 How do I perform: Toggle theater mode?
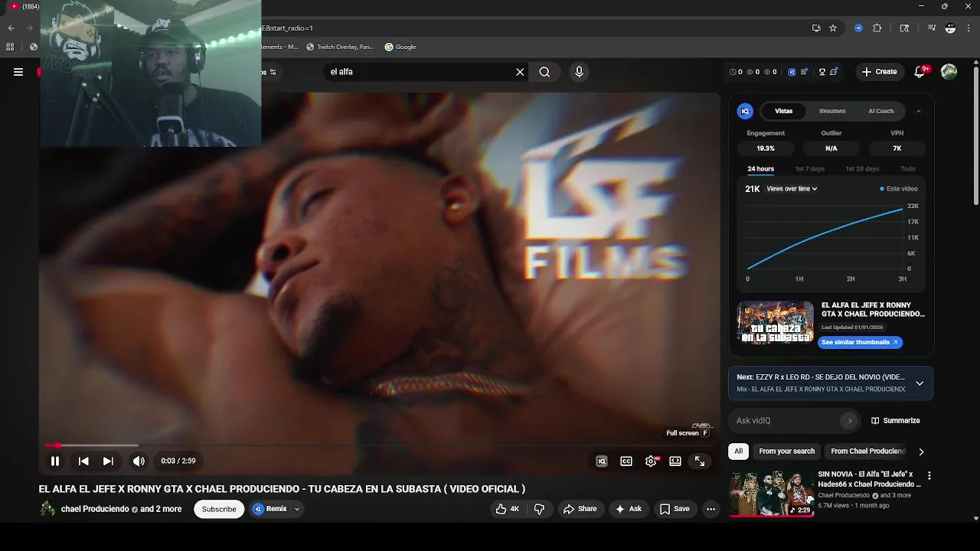(675, 461)
